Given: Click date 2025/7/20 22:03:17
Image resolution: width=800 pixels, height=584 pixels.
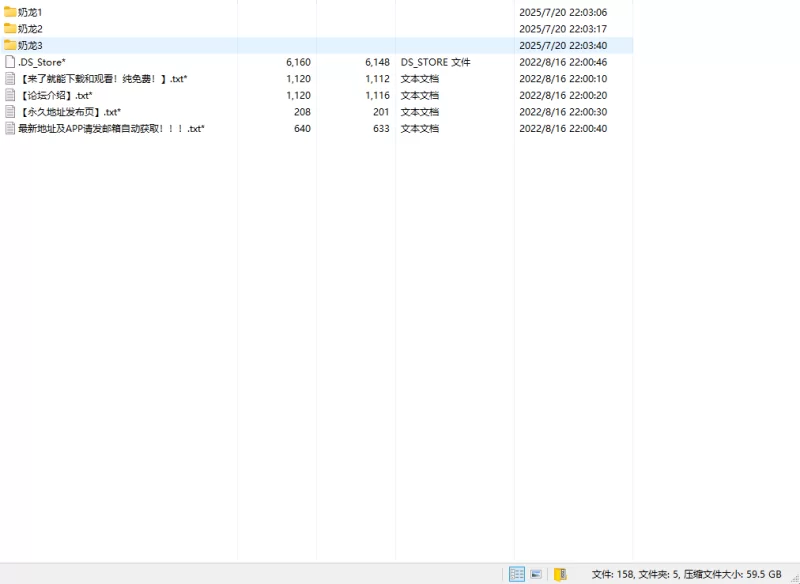Looking at the screenshot, I should pos(563,29).
